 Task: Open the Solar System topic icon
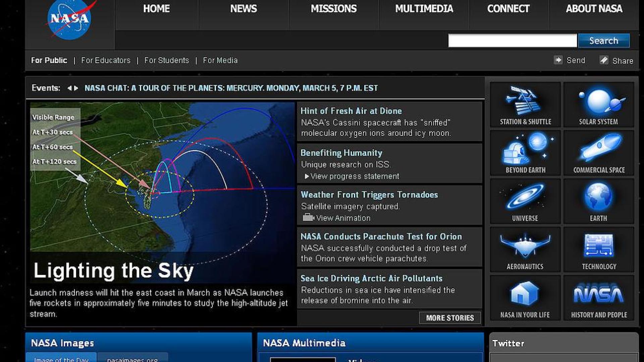pyautogui.click(x=599, y=105)
